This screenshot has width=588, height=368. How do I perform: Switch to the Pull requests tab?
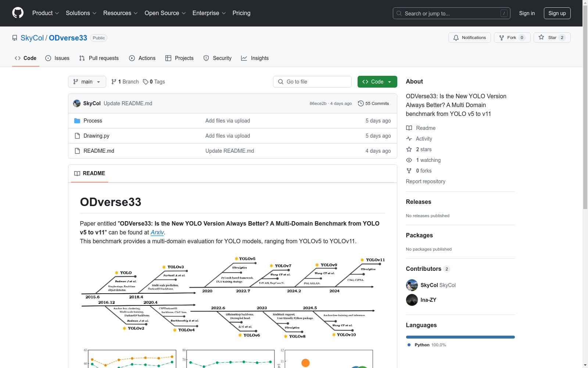pyautogui.click(x=99, y=58)
